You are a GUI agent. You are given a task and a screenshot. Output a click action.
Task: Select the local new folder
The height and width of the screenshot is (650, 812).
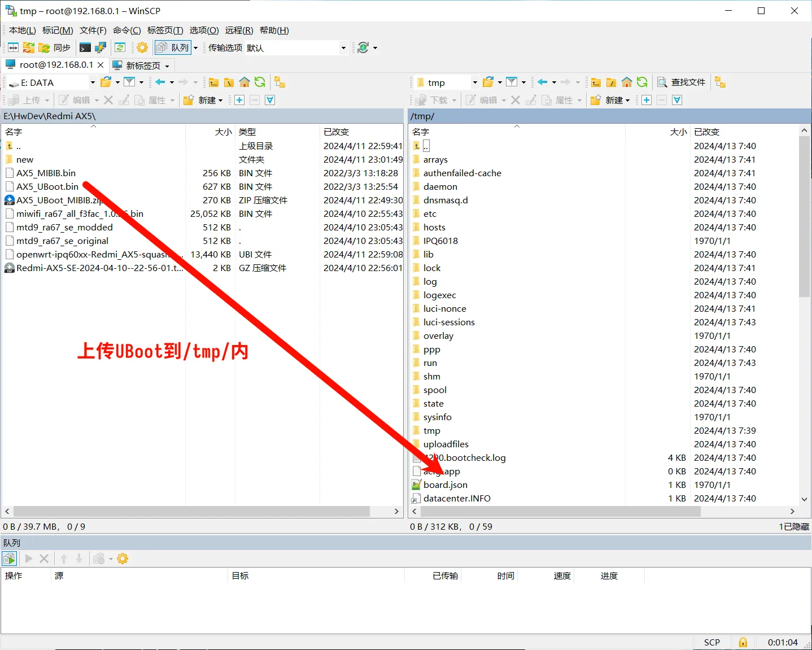(25, 159)
